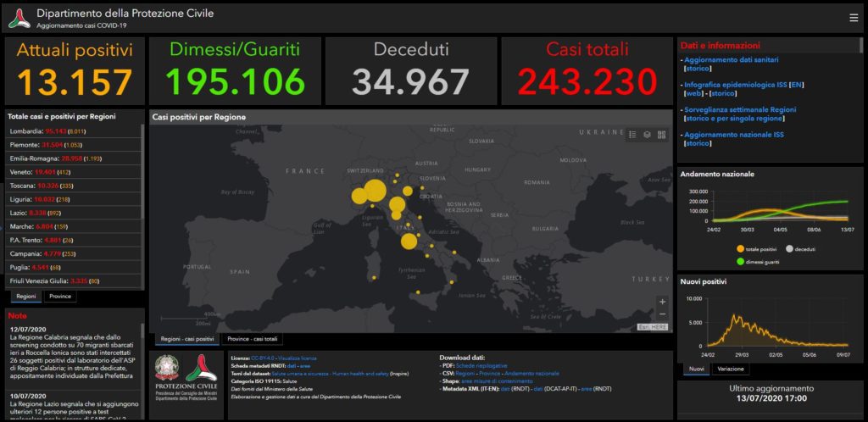Zoom in on the map
The image size is (868, 422).
tap(662, 301)
